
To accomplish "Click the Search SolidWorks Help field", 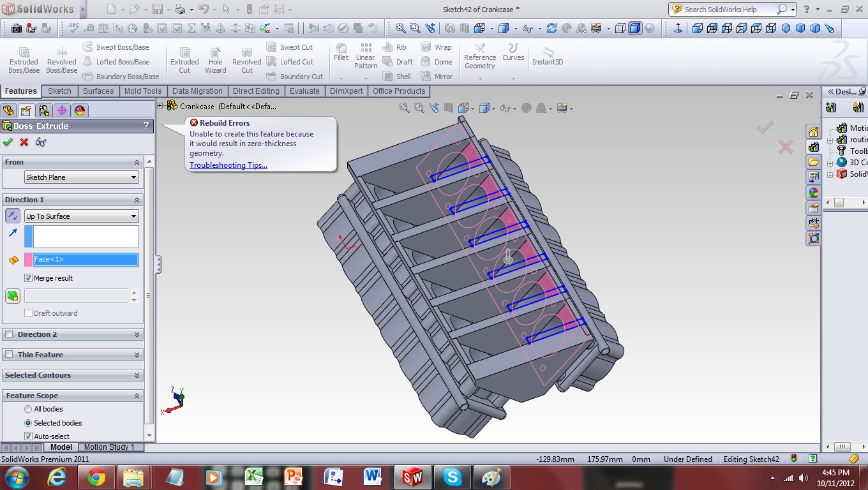I will pos(730,10).
